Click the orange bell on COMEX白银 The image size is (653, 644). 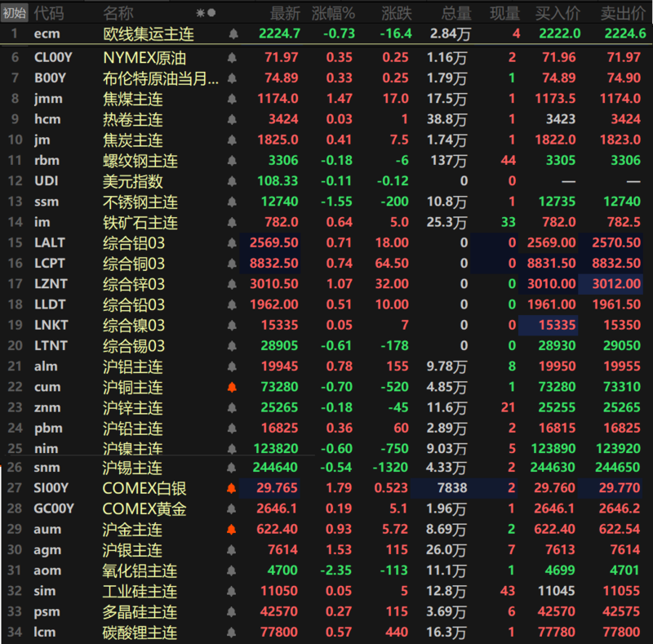click(232, 488)
